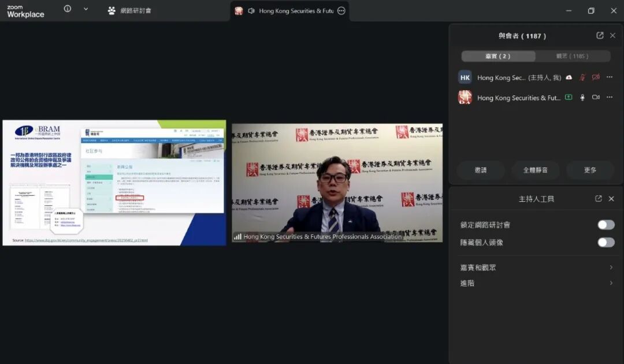Viewport: 624px width, 364px height.
Task: Click the 網路研討會 group icon
Action: click(x=112, y=11)
